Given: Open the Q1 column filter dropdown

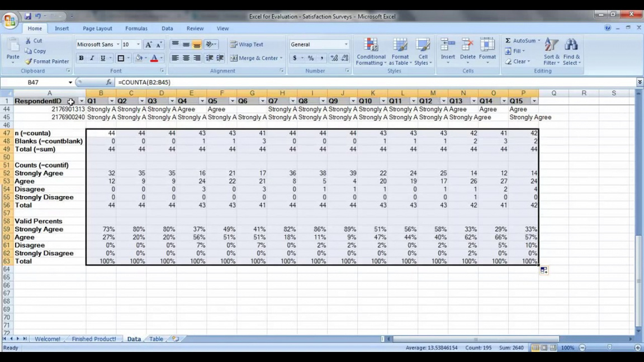Looking at the screenshot, I should 111,101.
